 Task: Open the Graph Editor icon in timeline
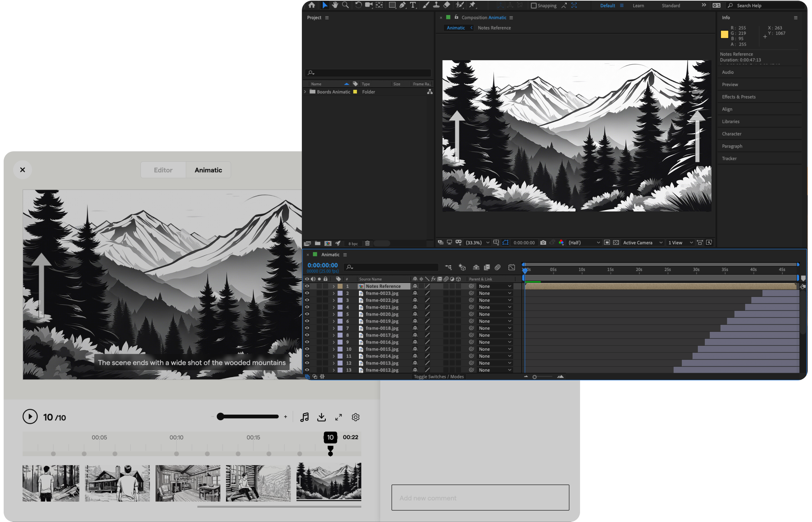[x=512, y=267]
